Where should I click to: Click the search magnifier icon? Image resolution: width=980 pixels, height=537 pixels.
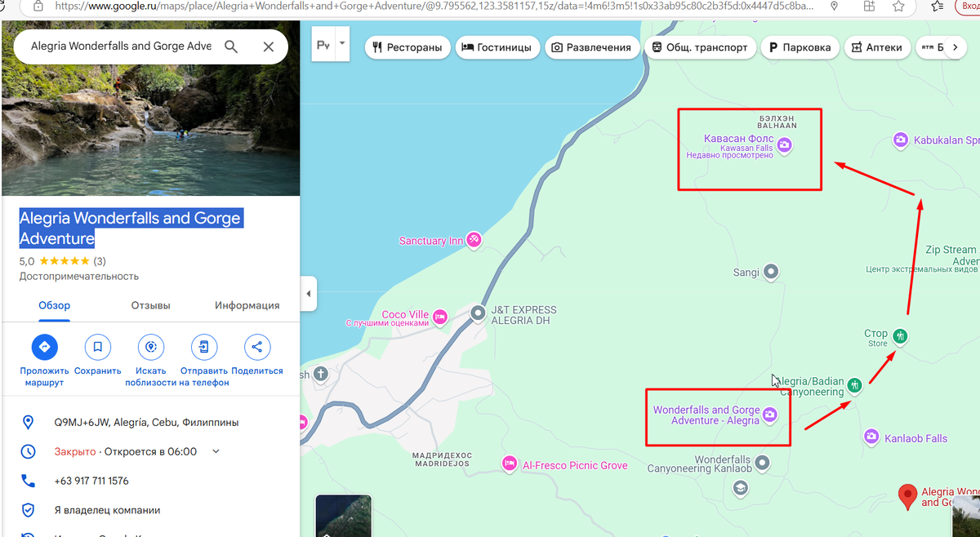(231, 47)
